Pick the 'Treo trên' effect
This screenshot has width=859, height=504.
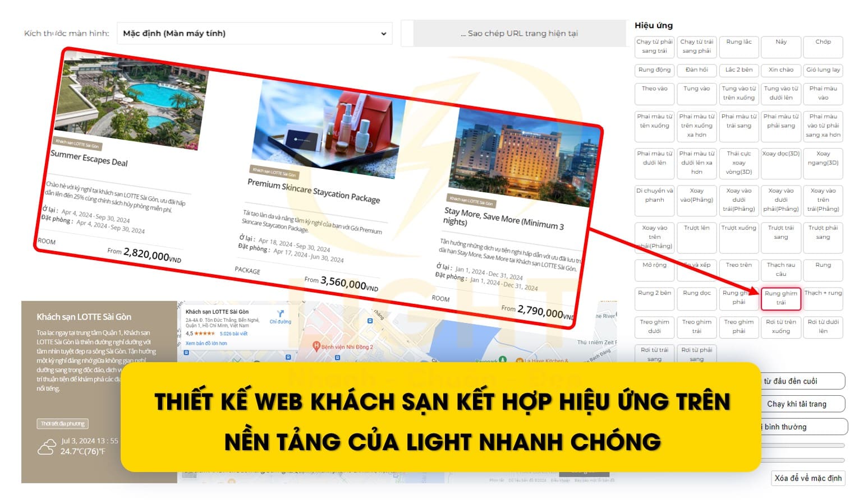point(738,270)
